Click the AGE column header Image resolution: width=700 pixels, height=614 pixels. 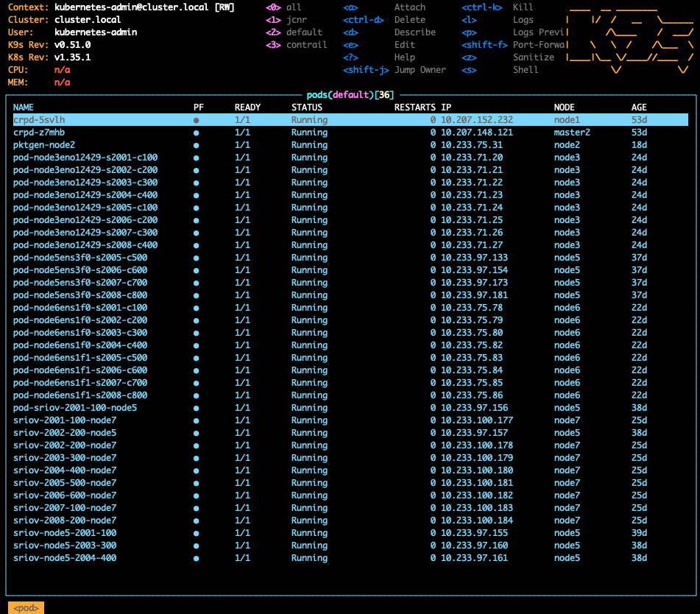pos(639,107)
